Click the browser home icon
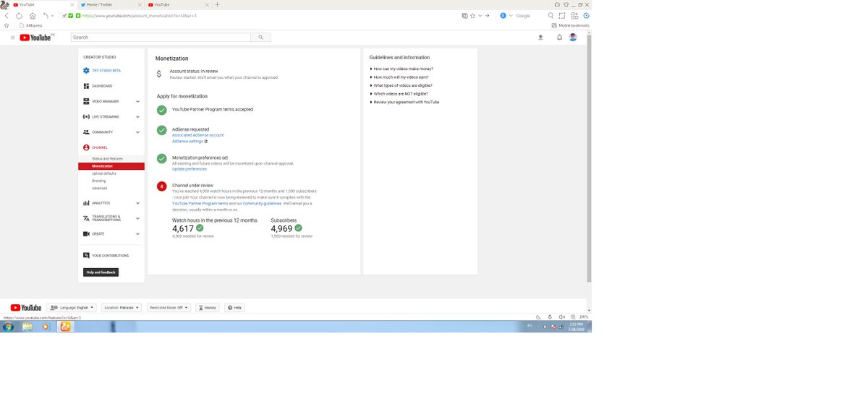The image size is (868, 409). [x=33, y=15]
